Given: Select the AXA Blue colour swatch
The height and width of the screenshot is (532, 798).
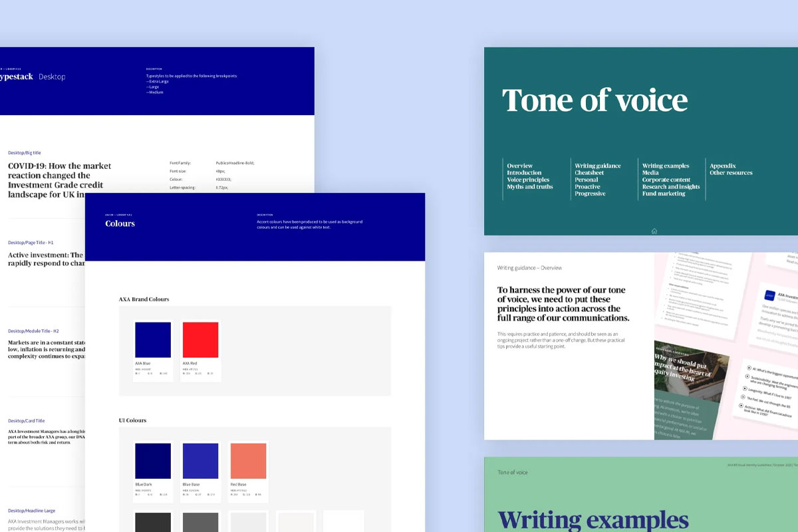Looking at the screenshot, I should point(153,340).
